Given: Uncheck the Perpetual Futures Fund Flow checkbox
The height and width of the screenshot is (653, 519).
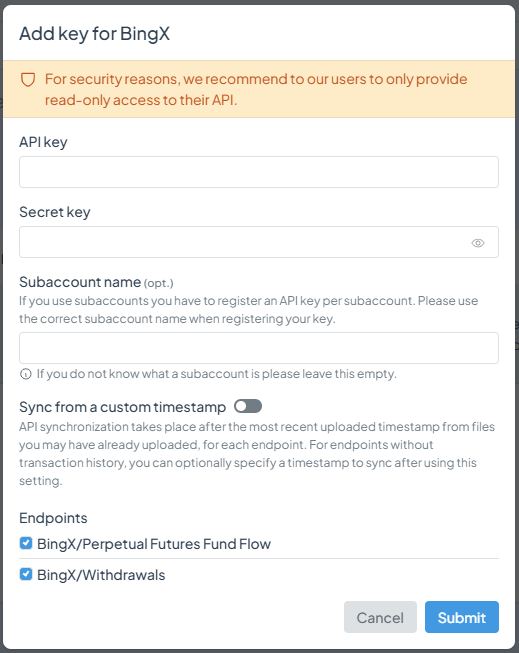Looking at the screenshot, I should point(26,543).
